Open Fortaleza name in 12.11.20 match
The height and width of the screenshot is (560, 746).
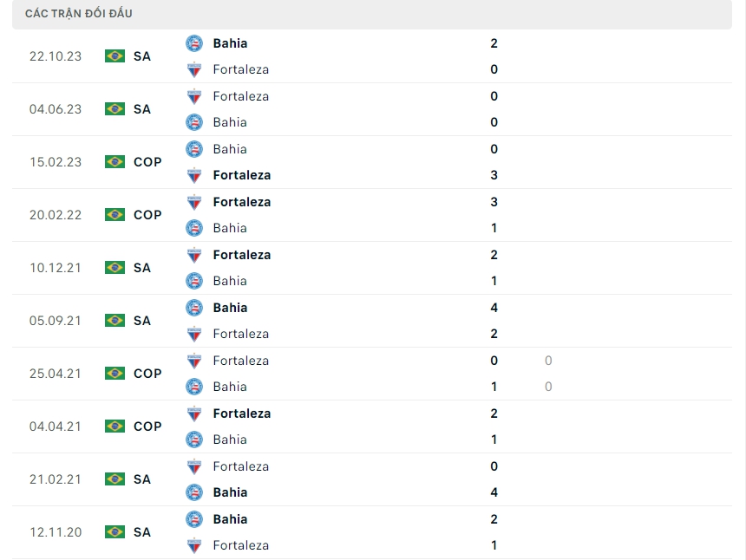[240, 545]
